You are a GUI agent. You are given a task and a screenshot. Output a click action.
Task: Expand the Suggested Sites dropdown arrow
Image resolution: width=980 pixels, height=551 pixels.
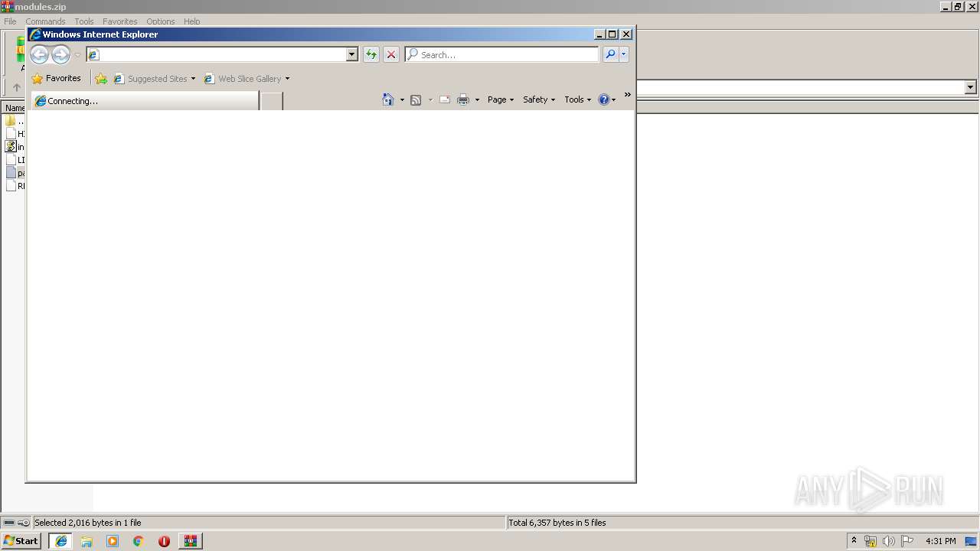[x=193, y=79]
